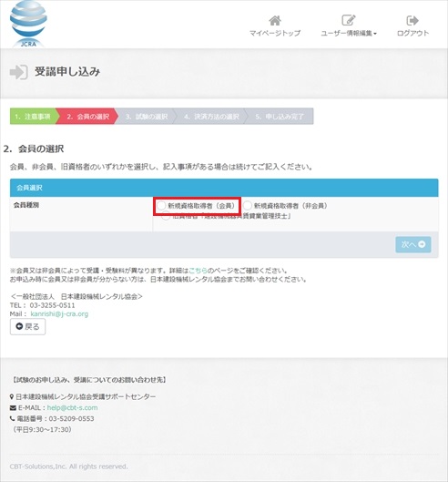Click step 5. 申し込み完了 tab
Viewport: 448px width, 482px height.
pyautogui.click(x=279, y=117)
